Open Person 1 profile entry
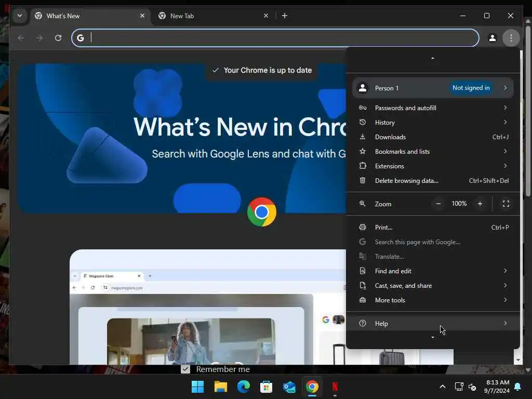Image resolution: width=532 pixels, height=399 pixels. click(433, 88)
